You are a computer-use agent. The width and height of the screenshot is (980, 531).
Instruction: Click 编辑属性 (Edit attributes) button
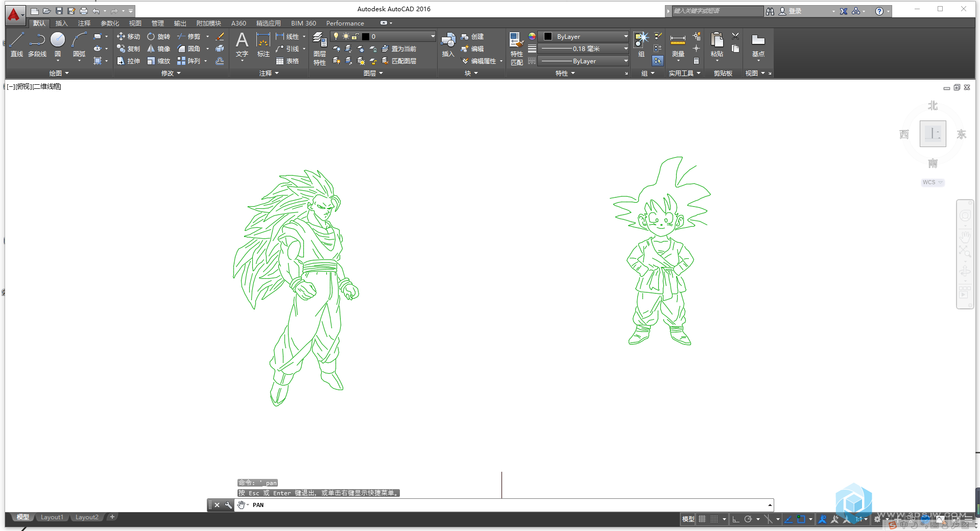[x=479, y=61]
